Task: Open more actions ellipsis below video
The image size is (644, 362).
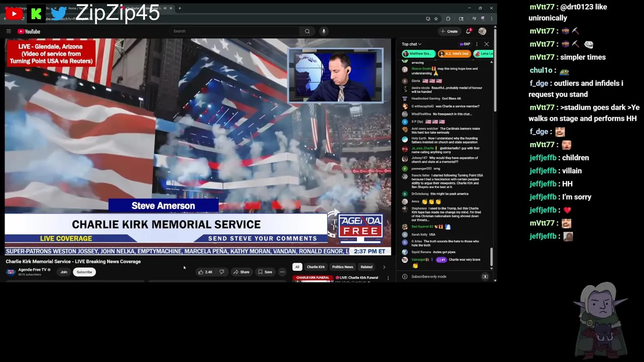Action: (x=282, y=272)
